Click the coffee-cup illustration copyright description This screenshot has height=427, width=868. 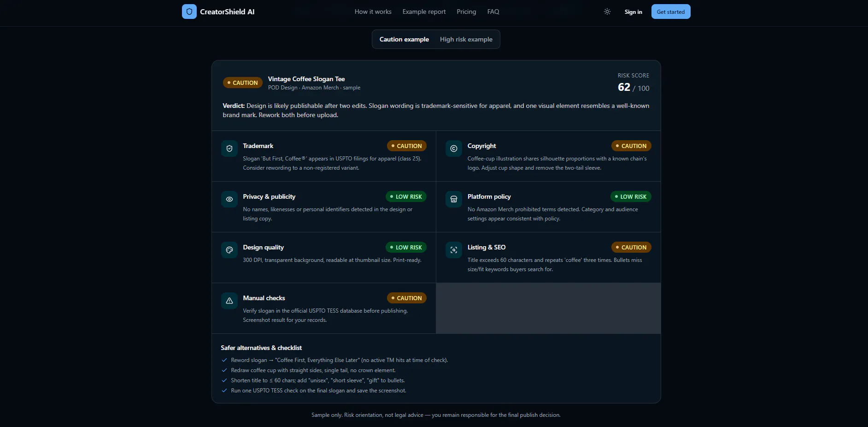(557, 163)
